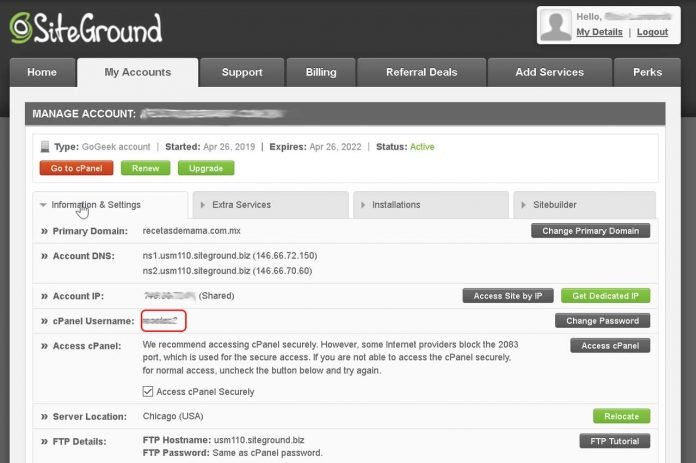Image resolution: width=696 pixels, height=463 pixels.
Task: Expand the Installations arrow
Action: (x=363, y=205)
